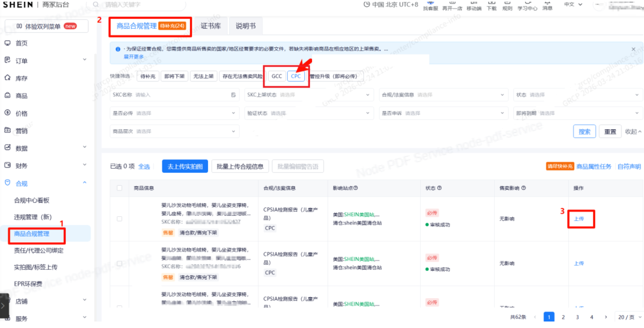
Task: Click help icon next to 状态 column header
Action: click(439, 188)
